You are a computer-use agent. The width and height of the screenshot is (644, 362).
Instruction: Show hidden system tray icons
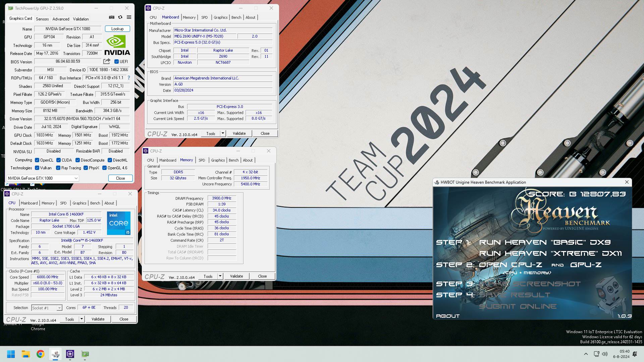[x=586, y=354]
